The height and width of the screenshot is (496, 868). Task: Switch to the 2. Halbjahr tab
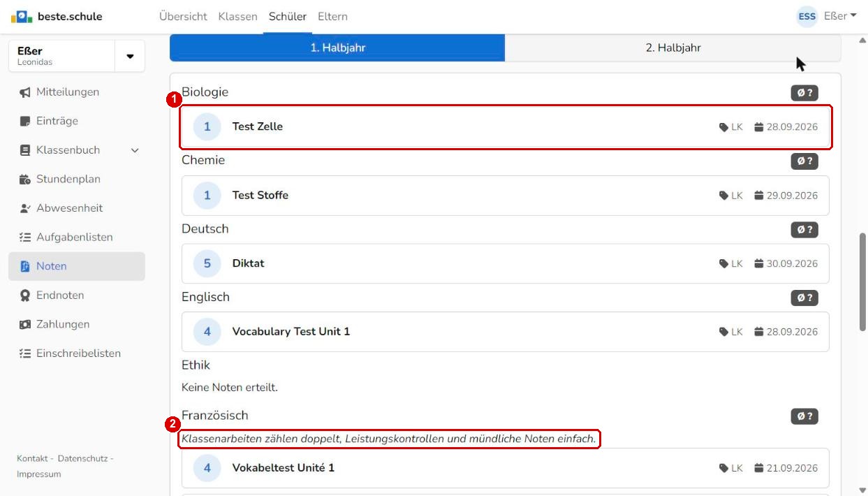pos(673,48)
